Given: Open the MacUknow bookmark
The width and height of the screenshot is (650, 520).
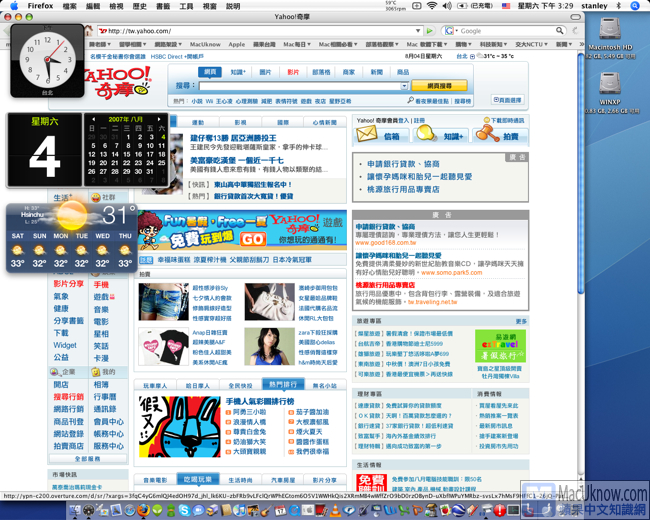Looking at the screenshot, I should point(205,44).
